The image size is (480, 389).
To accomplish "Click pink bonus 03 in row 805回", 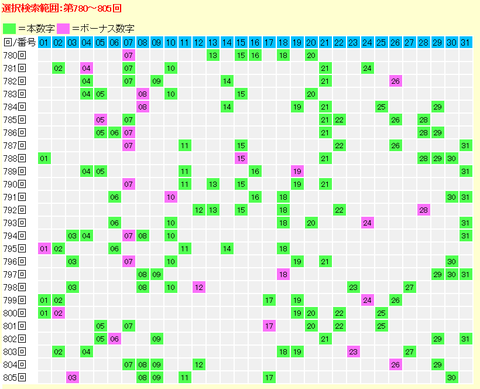I will pos(72,378).
